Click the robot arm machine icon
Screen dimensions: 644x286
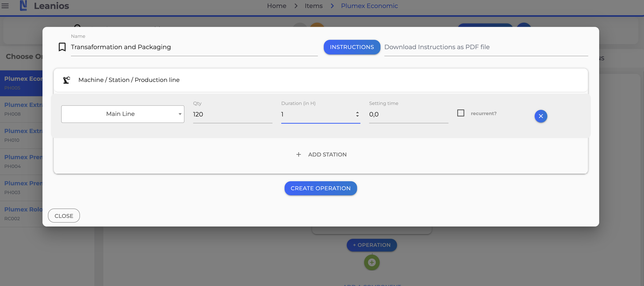click(66, 80)
